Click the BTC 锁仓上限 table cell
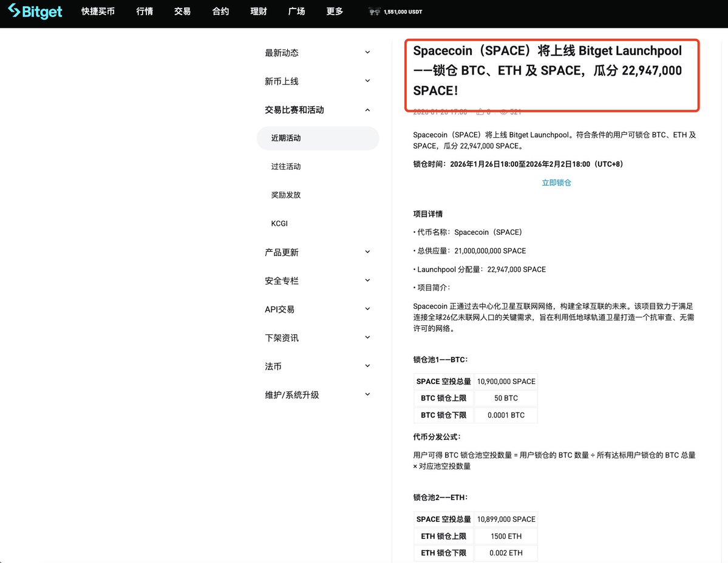The height and width of the screenshot is (563, 728). (x=444, y=398)
